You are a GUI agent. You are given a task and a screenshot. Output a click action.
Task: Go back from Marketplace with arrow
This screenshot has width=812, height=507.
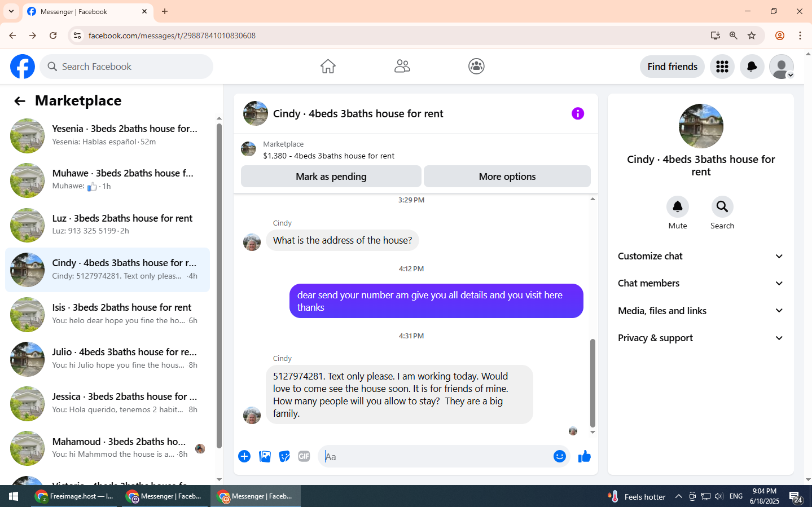20,101
